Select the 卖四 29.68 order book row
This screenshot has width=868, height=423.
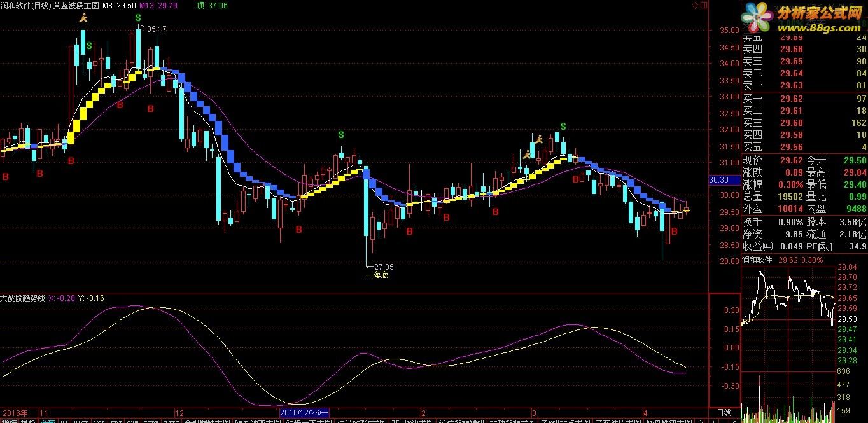tap(804, 49)
